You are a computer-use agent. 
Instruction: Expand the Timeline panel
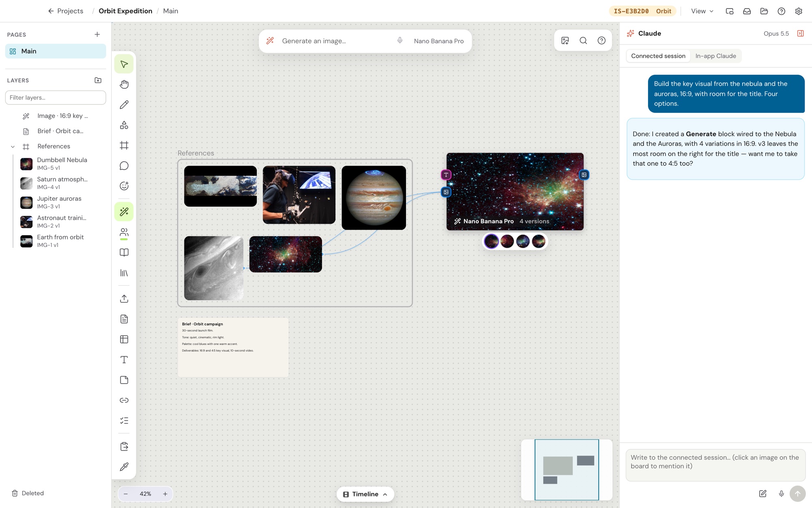(x=365, y=494)
